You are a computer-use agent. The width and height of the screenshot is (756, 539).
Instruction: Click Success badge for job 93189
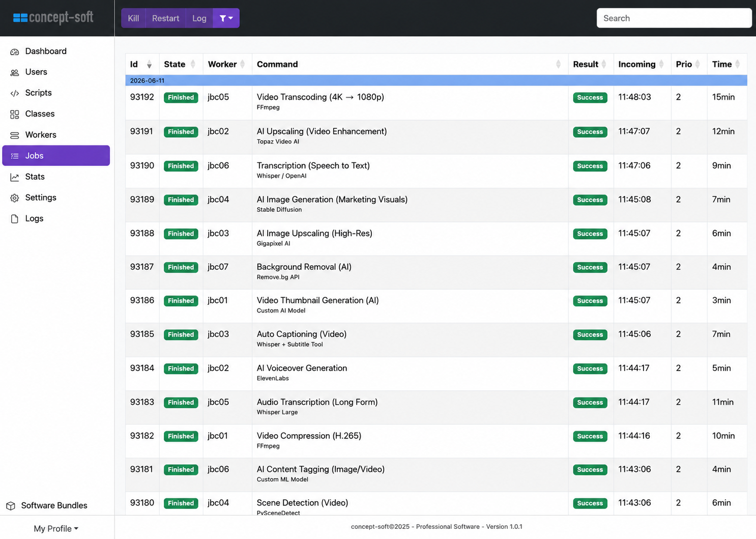coord(590,200)
